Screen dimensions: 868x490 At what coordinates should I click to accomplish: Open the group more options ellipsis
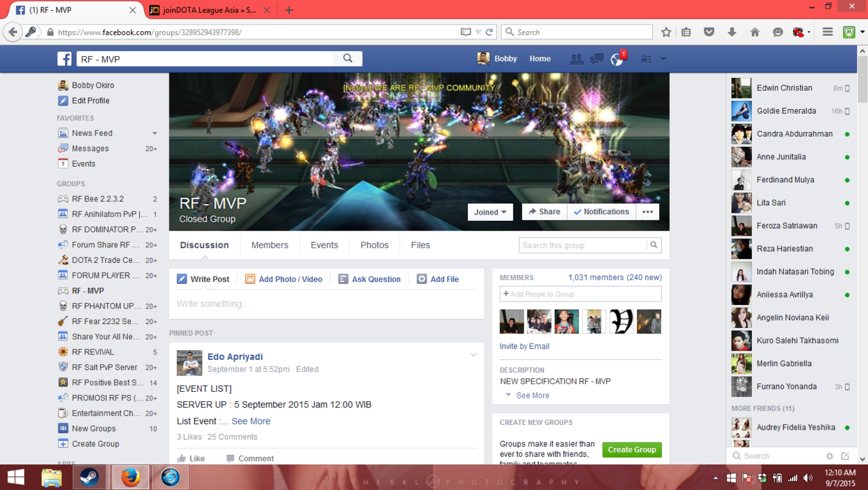pos(648,212)
